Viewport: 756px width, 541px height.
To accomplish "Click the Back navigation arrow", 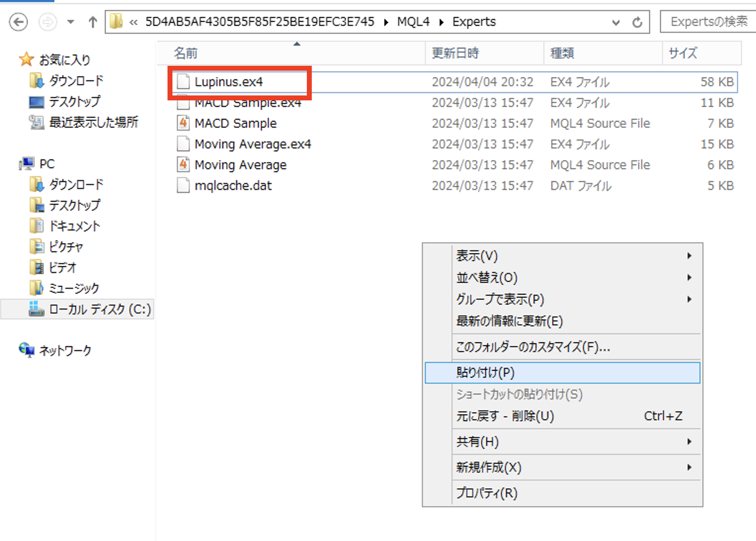I will [19, 22].
